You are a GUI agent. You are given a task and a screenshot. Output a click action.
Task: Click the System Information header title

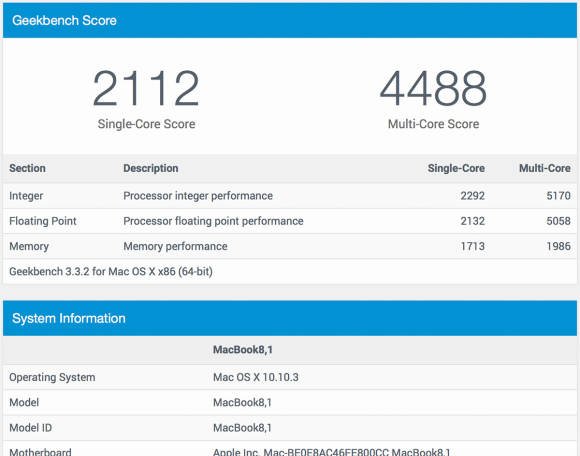pyautogui.click(x=69, y=318)
